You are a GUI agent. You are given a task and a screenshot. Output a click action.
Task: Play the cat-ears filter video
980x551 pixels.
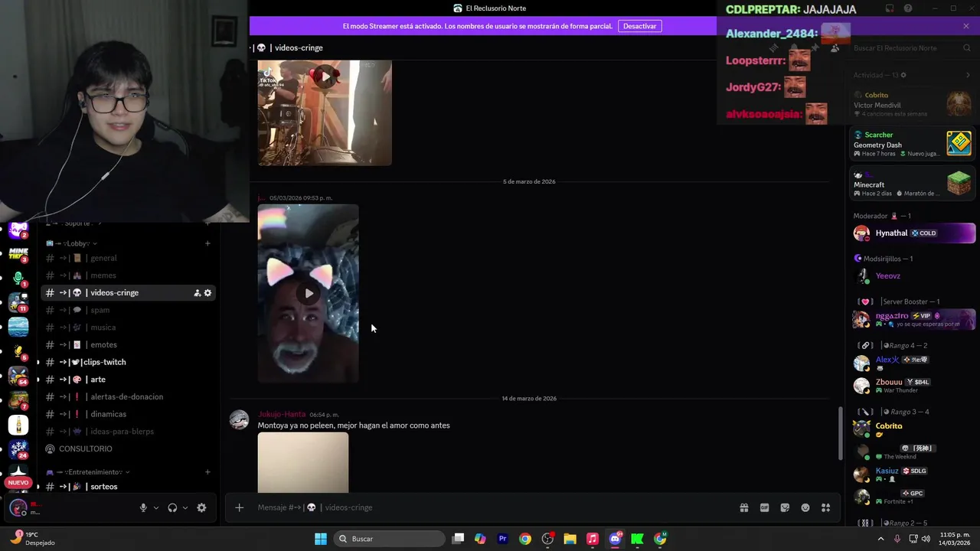click(x=309, y=293)
